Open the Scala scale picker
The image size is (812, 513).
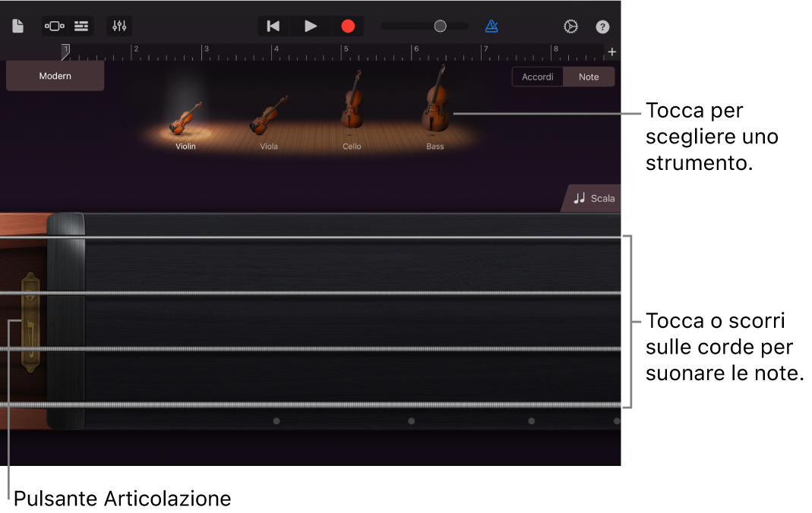(x=596, y=198)
